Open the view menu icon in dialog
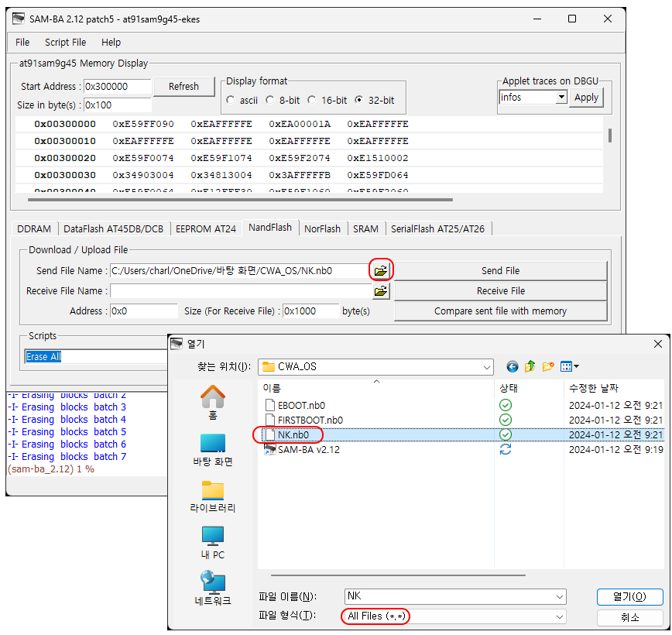 click(569, 366)
